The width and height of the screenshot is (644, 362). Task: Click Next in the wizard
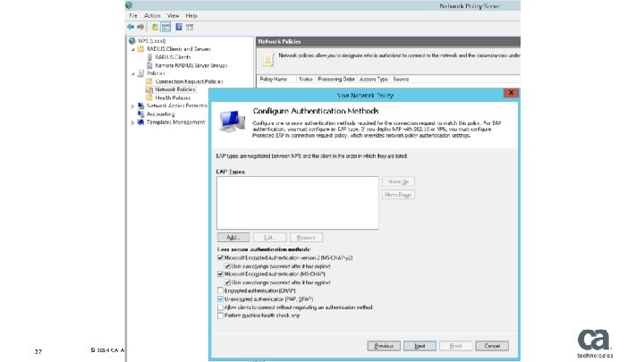[x=419, y=346]
